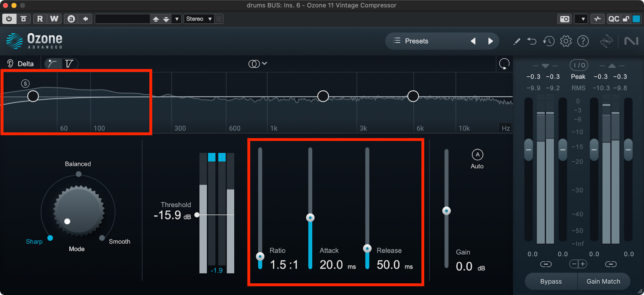Open the Ozone settings gear
The width and height of the screenshot is (644, 295).
click(566, 41)
